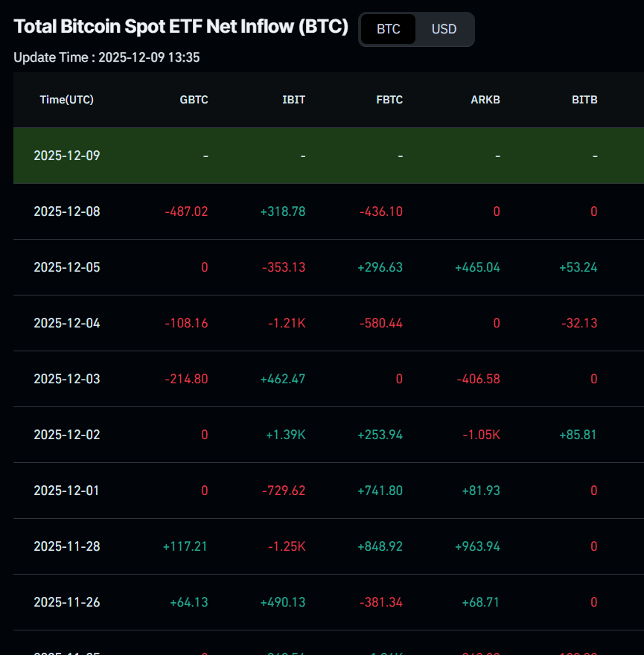644x655 pixels.
Task: Click the BITB column header
Action: (584, 100)
